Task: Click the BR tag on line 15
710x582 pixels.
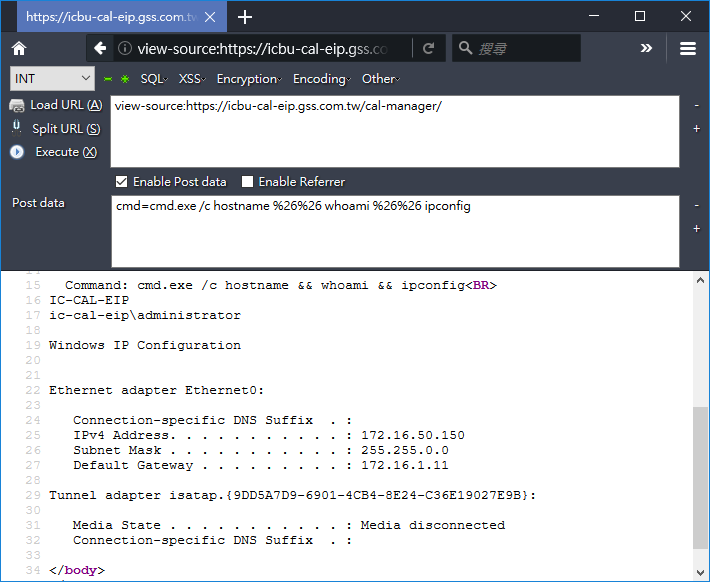Action: click(x=481, y=285)
